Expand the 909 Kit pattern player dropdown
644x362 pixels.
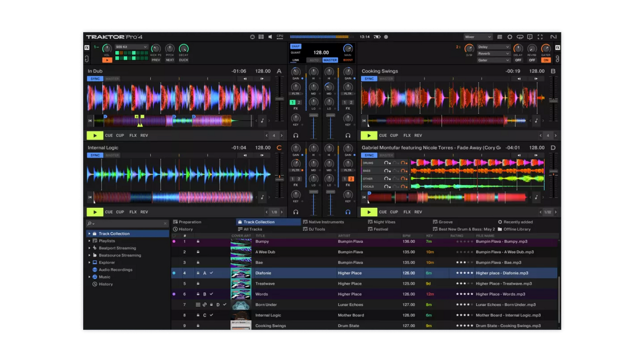tap(132, 47)
